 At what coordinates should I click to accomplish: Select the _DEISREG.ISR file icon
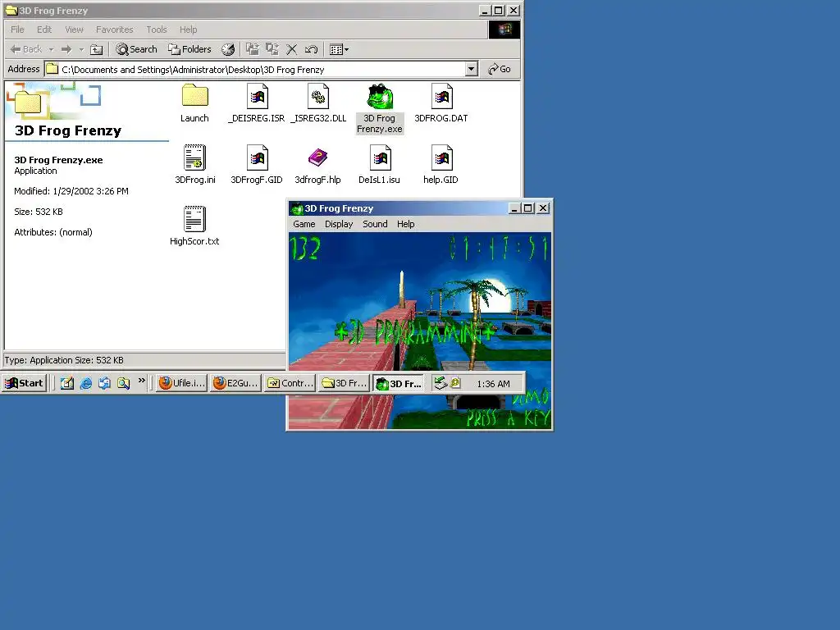coord(257,97)
